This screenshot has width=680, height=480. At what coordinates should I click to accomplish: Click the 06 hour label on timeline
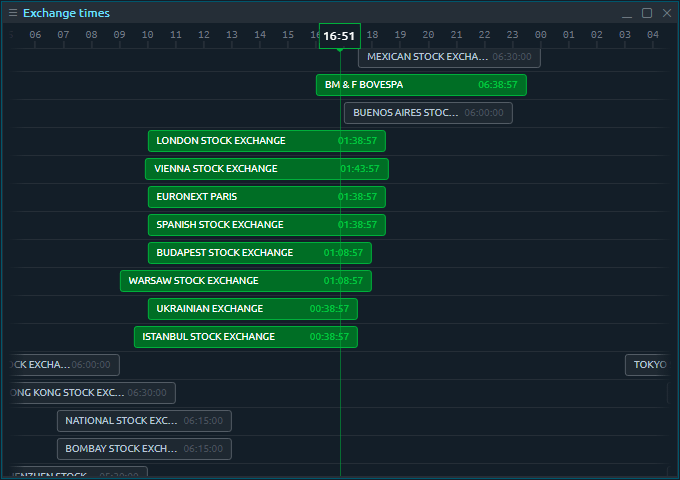(35, 35)
